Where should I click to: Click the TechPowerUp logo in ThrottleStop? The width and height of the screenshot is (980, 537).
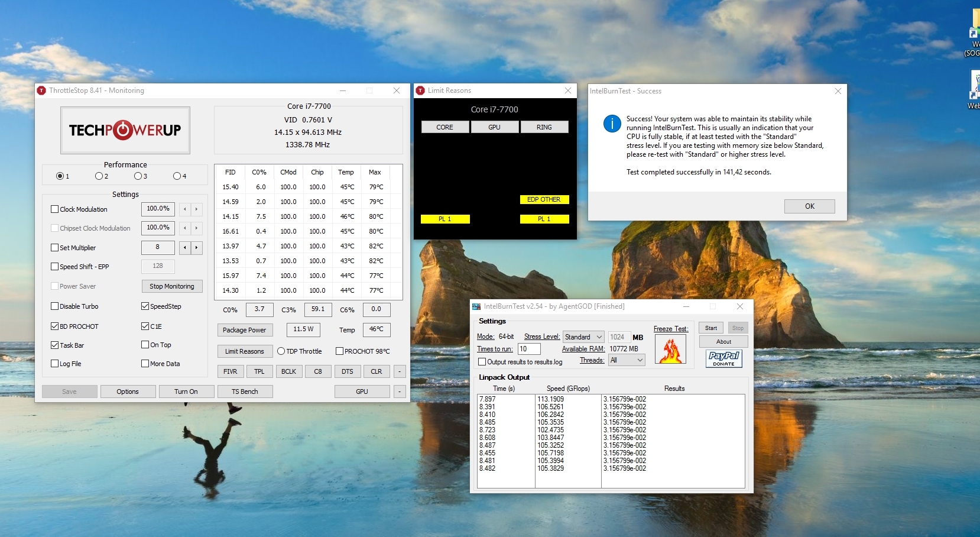click(125, 130)
